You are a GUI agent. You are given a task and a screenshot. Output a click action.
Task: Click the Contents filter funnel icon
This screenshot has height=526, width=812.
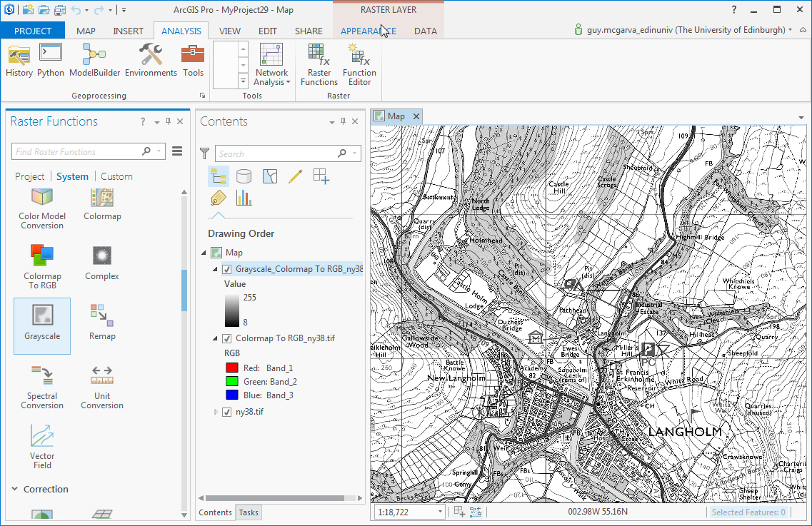(204, 153)
